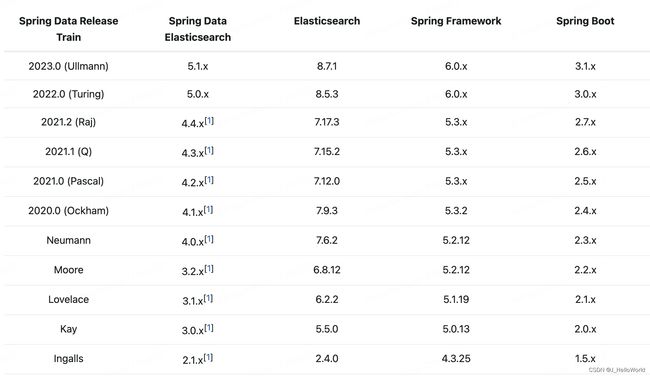Open footnote [1] next to 3.1.x
Viewport: 650px width, 376px height.
tap(208, 298)
